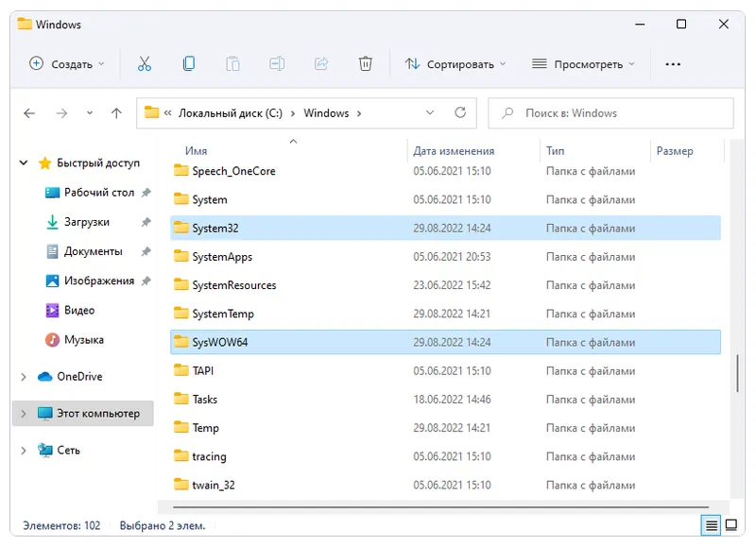
Task: Go back with the left arrow
Action: [x=29, y=113]
